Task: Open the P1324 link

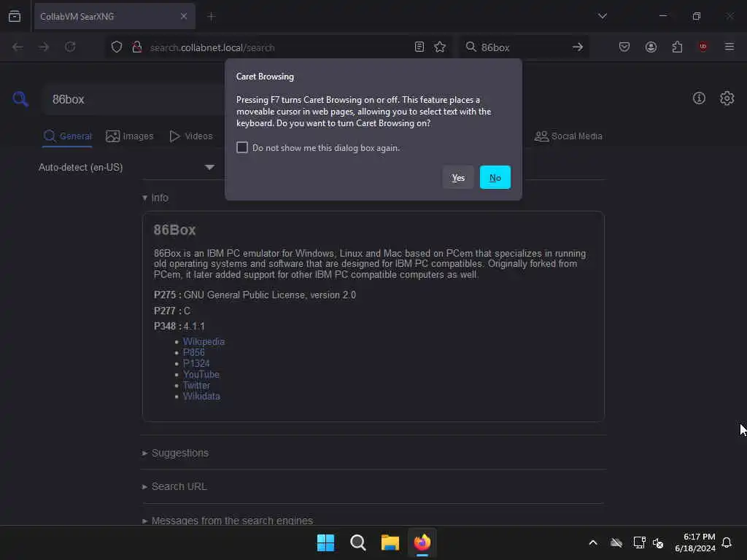Action: pos(196,363)
